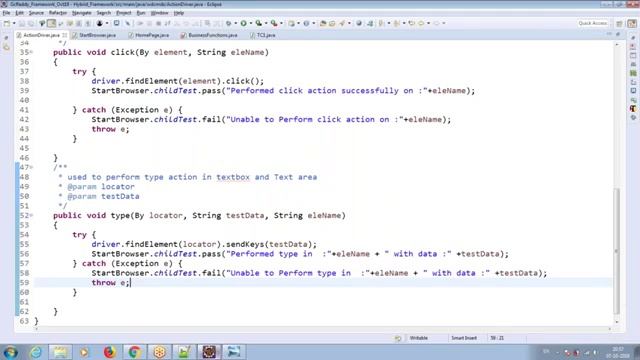Open the Forward navigation history dropdown arrow
This screenshot has height=360, width=640.
coord(444,23)
